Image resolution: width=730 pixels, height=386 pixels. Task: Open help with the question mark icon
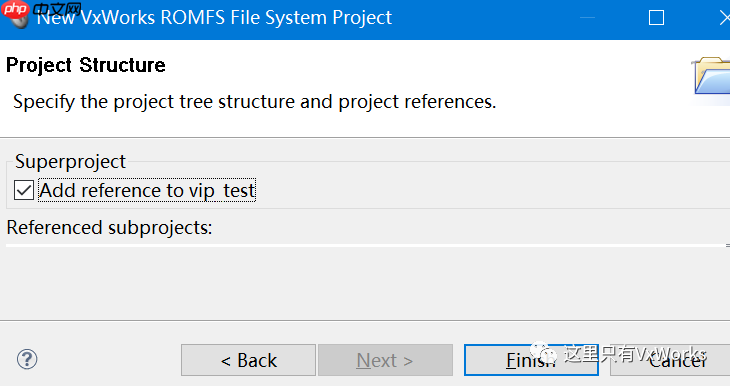[x=27, y=359]
